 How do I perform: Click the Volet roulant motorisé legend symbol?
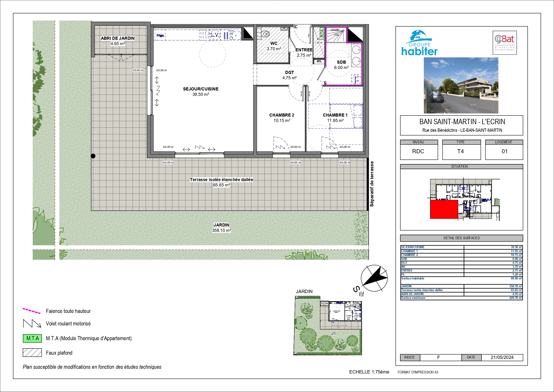tap(32, 323)
